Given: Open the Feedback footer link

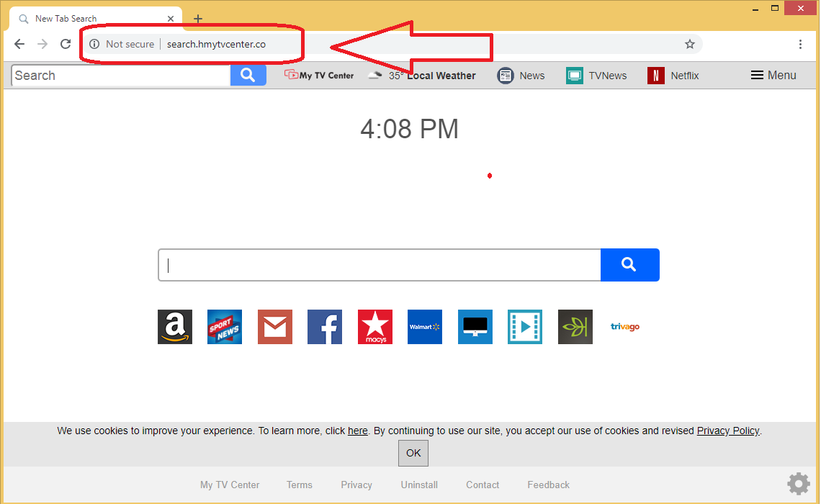Looking at the screenshot, I should click(x=548, y=485).
